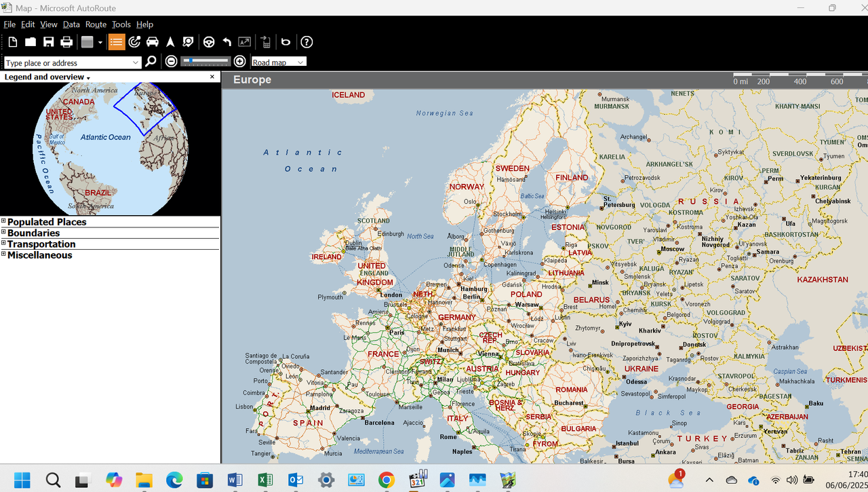This screenshot has height=492, width=868.
Task: Open the Route menu
Action: [x=96, y=24]
